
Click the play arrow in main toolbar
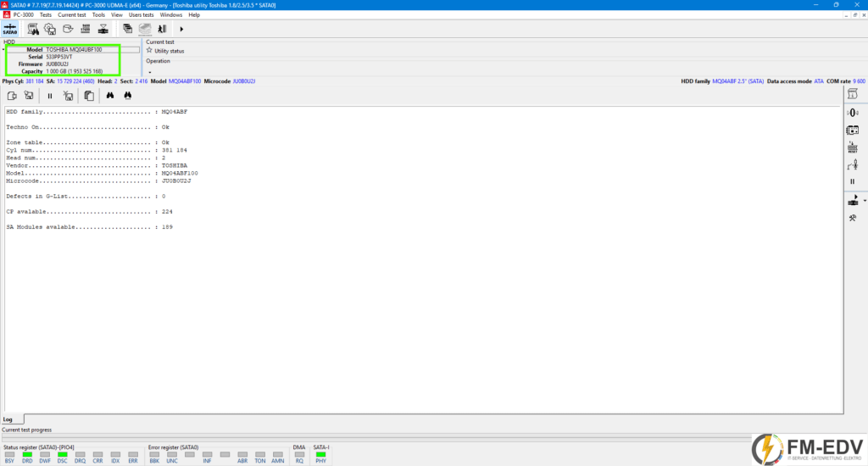pos(181,29)
